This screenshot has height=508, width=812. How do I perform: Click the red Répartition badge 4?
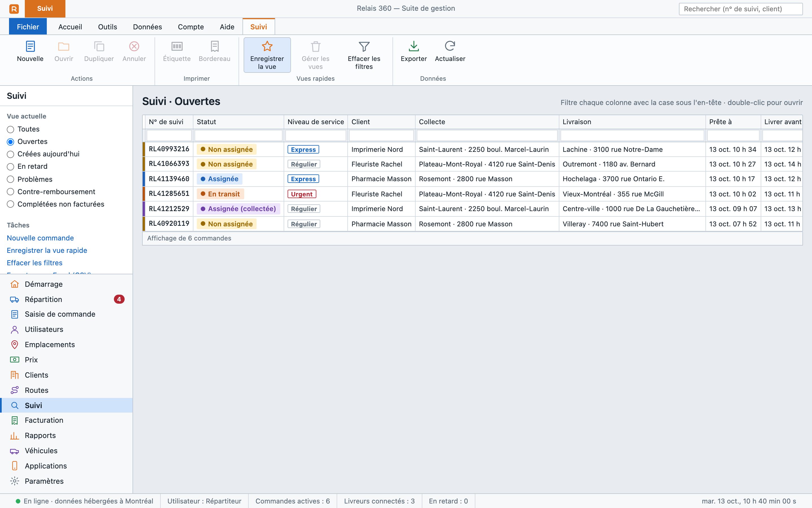(119, 299)
